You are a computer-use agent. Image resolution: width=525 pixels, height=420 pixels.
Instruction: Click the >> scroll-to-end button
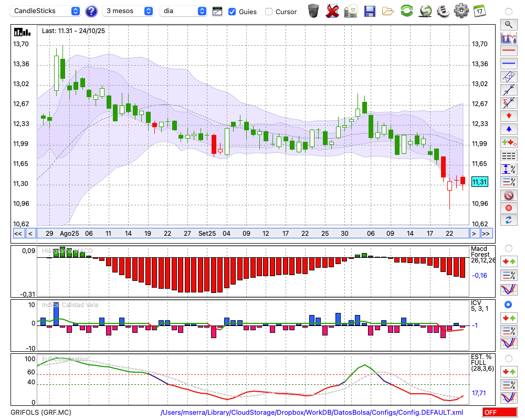tap(486, 234)
